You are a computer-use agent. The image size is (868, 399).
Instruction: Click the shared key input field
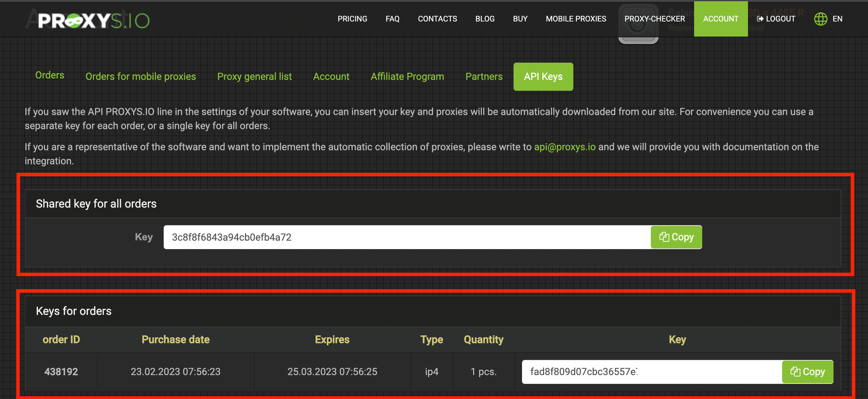(x=407, y=237)
